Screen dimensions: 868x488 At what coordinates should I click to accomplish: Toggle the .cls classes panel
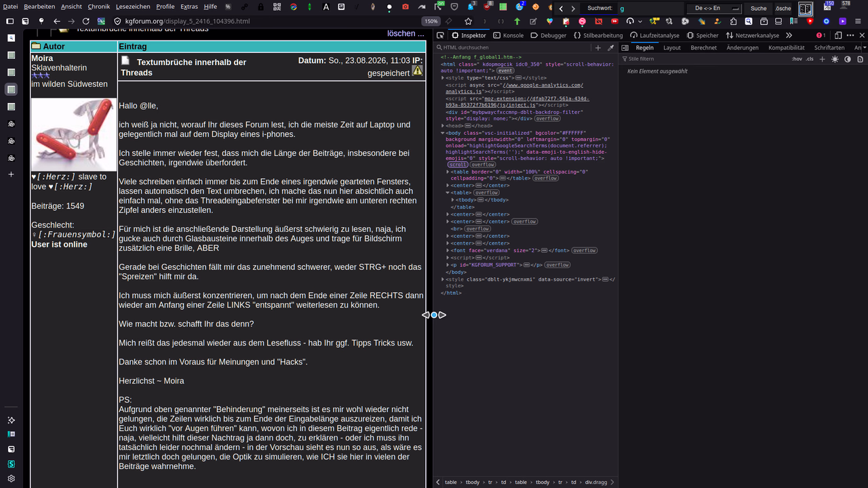click(810, 59)
